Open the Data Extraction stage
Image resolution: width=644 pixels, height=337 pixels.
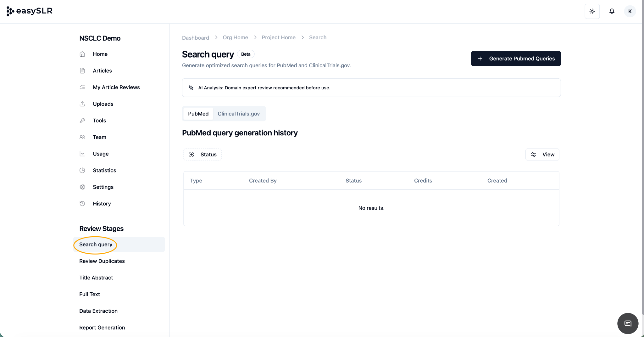(x=98, y=311)
